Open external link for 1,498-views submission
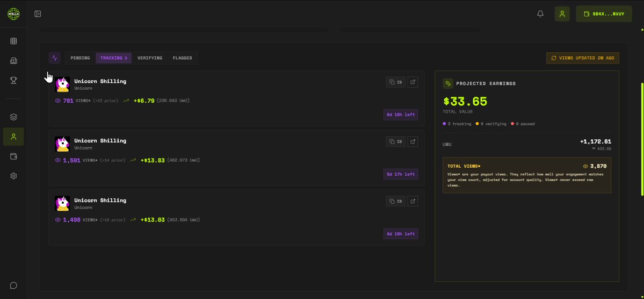The image size is (644, 299). coord(413,202)
